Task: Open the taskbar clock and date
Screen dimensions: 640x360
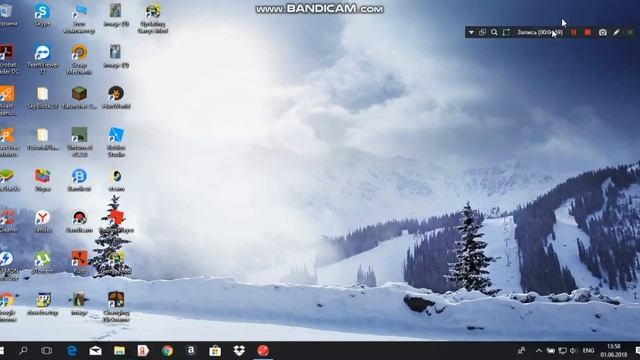Action: pos(613,351)
